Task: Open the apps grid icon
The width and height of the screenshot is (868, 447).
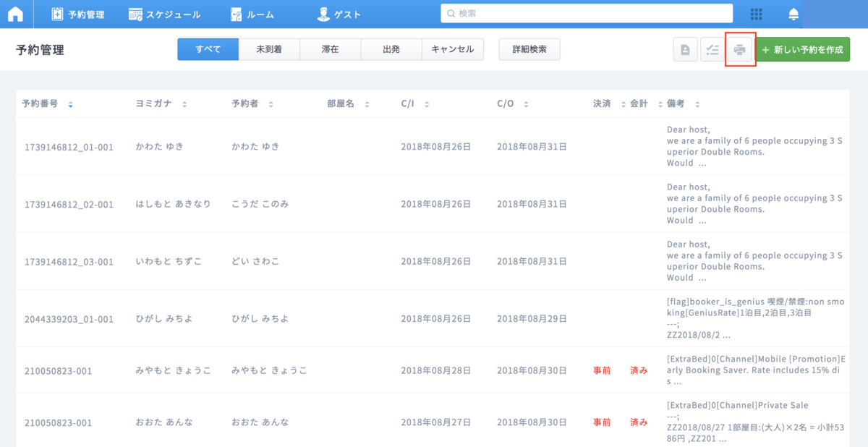Action: [x=757, y=14]
